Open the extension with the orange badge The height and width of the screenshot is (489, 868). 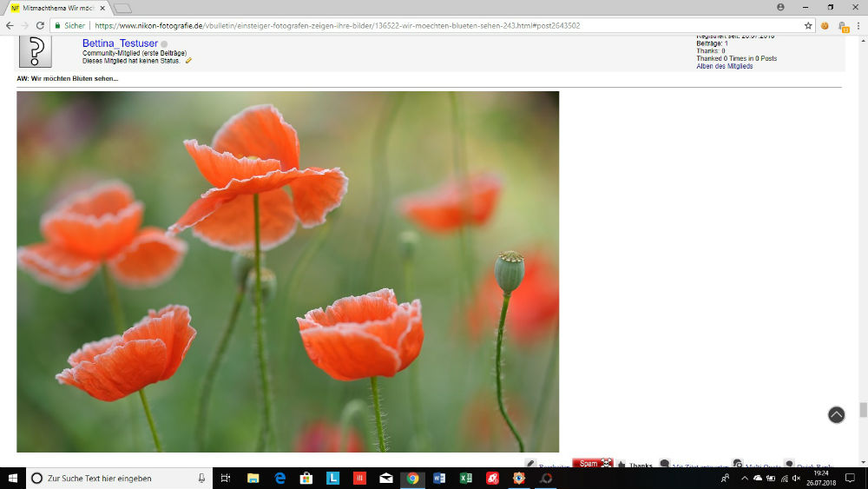tap(843, 26)
